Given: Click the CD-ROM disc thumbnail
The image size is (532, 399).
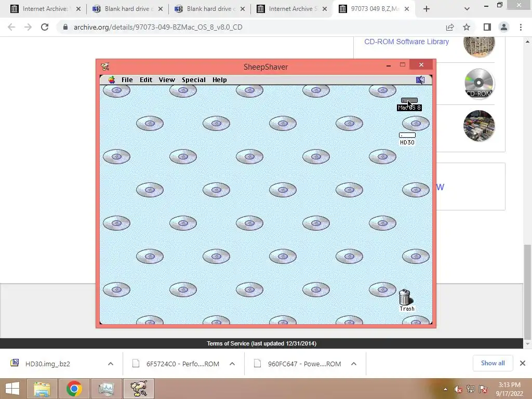Looking at the screenshot, I should (x=478, y=84).
